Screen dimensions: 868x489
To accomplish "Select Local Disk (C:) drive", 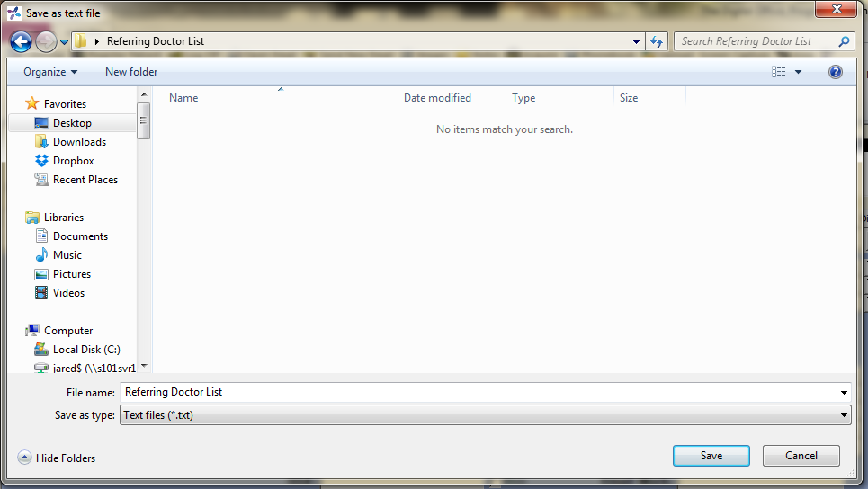I will [86, 350].
